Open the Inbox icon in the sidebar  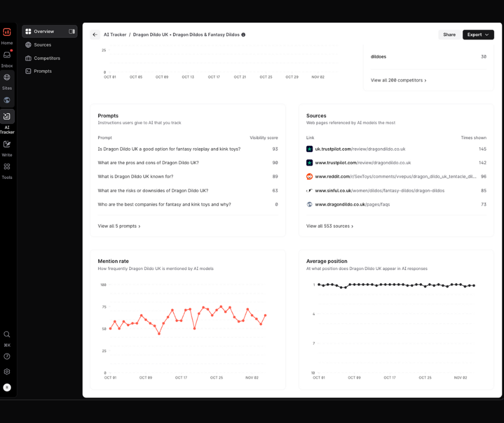click(7, 55)
